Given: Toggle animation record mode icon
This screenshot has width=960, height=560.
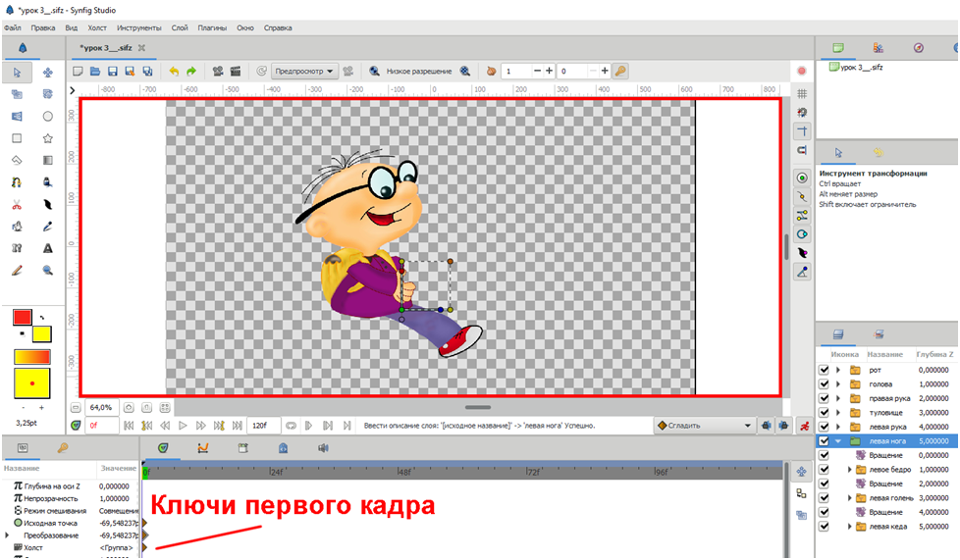Looking at the screenshot, I should pyautogui.click(x=805, y=426).
